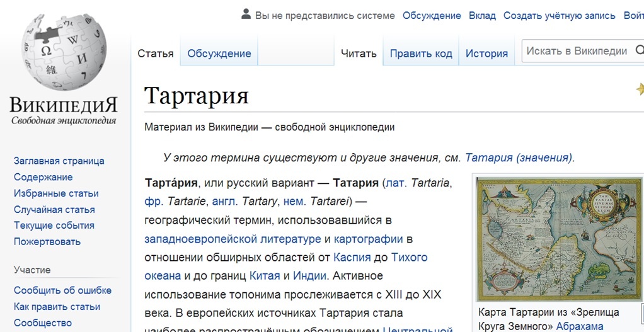Click the Пожертвовать link
Screen dimensions: 644x332
(47, 242)
